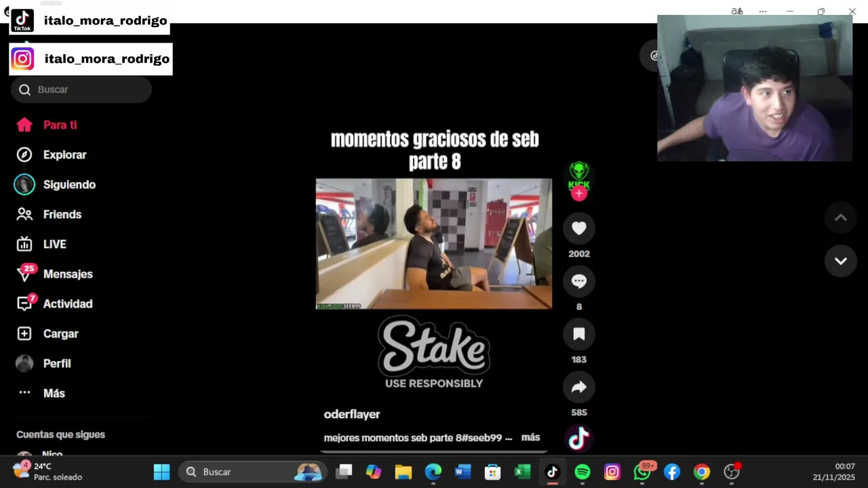Viewport: 868px width, 488px height.
Task: Click the 585 shares count
Action: coord(578,412)
